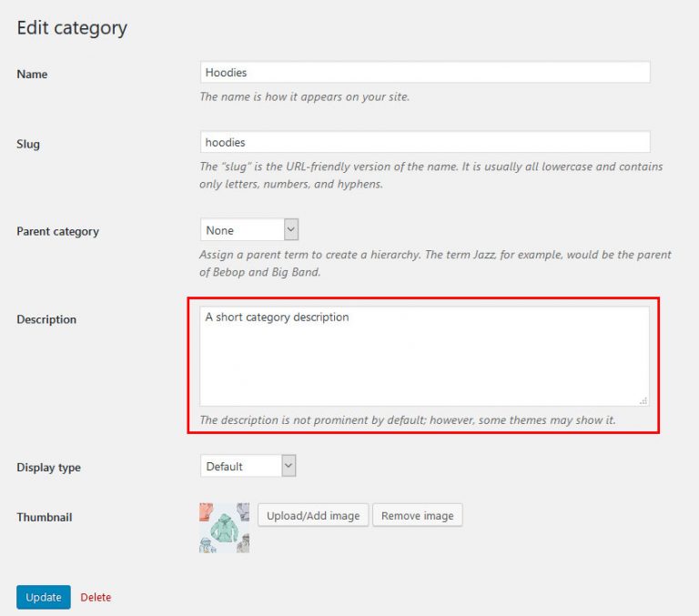Open the Parent category dropdown
The image size is (699, 616).
(249, 230)
